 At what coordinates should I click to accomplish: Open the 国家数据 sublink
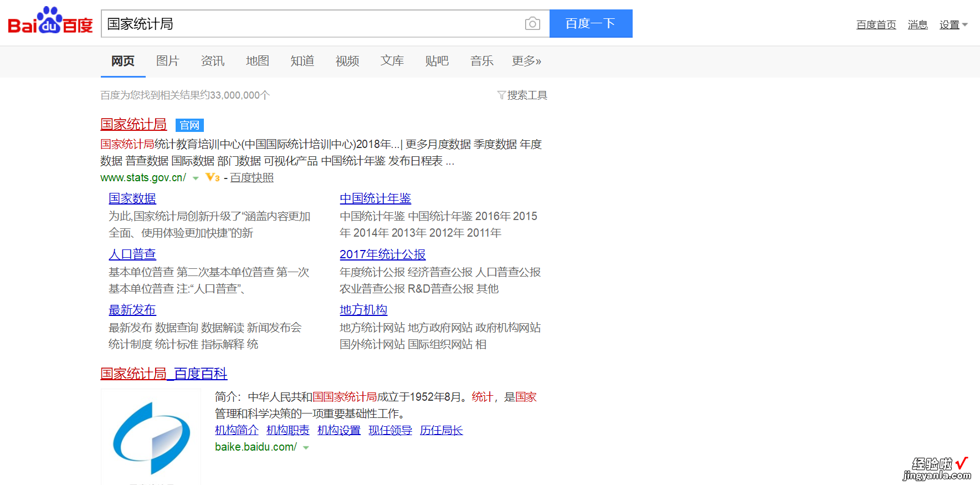coord(132,198)
